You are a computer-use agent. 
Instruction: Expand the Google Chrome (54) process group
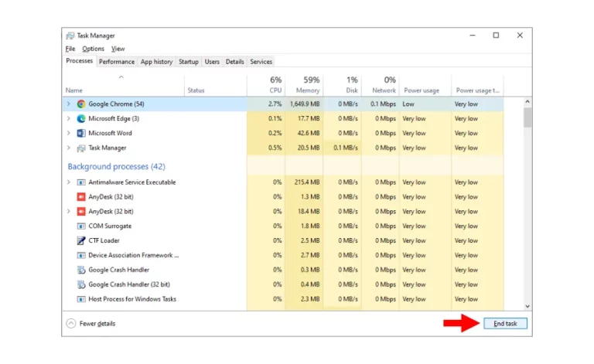(x=69, y=104)
